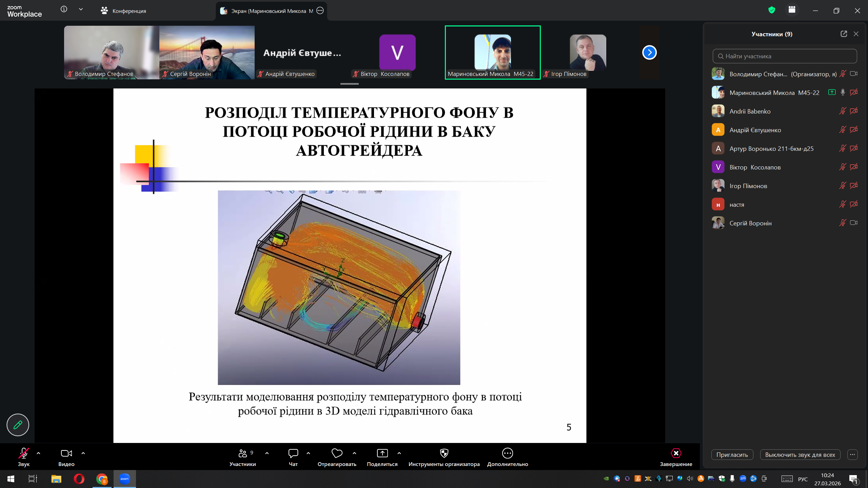The height and width of the screenshot is (488, 868).
Task: Switch to the Конференция tab
Action: pyautogui.click(x=124, y=11)
